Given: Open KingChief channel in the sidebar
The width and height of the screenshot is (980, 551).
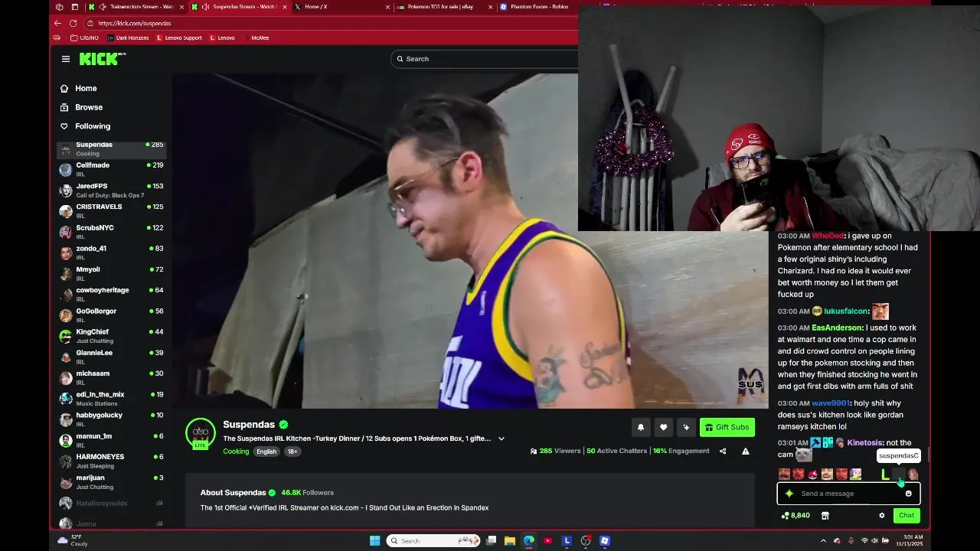Looking at the screenshot, I should [x=112, y=336].
